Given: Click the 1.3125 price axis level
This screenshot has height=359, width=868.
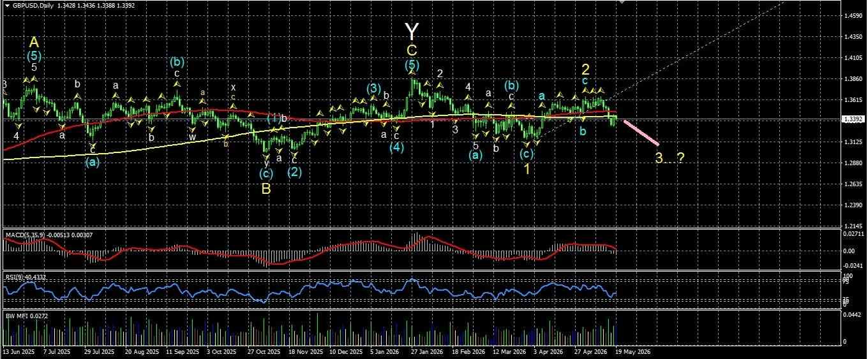Looking at the screenshot, I should click(x=852, y=142).
